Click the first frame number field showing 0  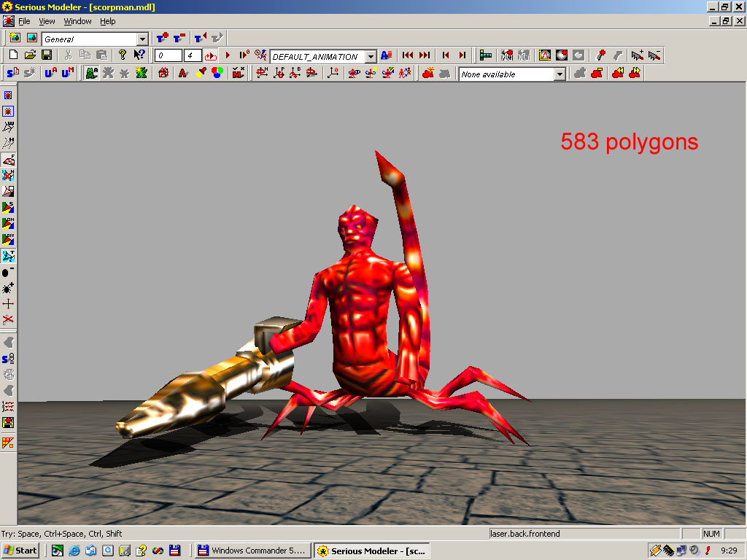coord(169,55)
